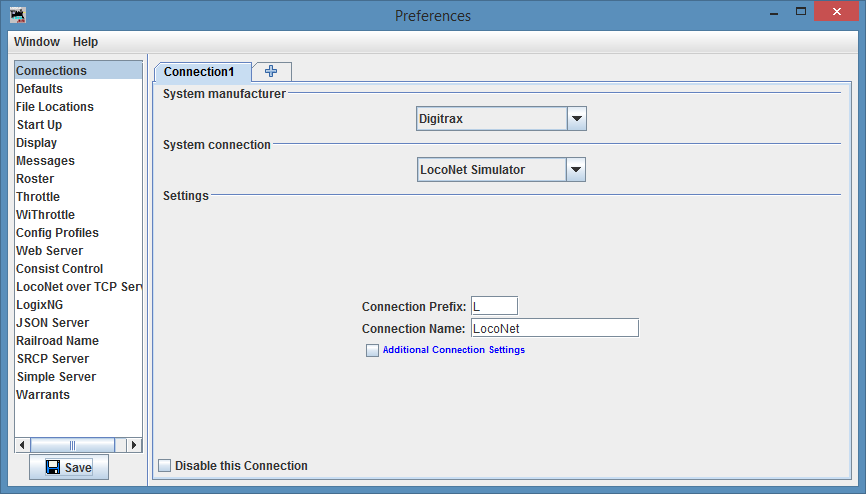866x494 pixels.
Task: Open the Help menu
Action: [x=85, y=42]
